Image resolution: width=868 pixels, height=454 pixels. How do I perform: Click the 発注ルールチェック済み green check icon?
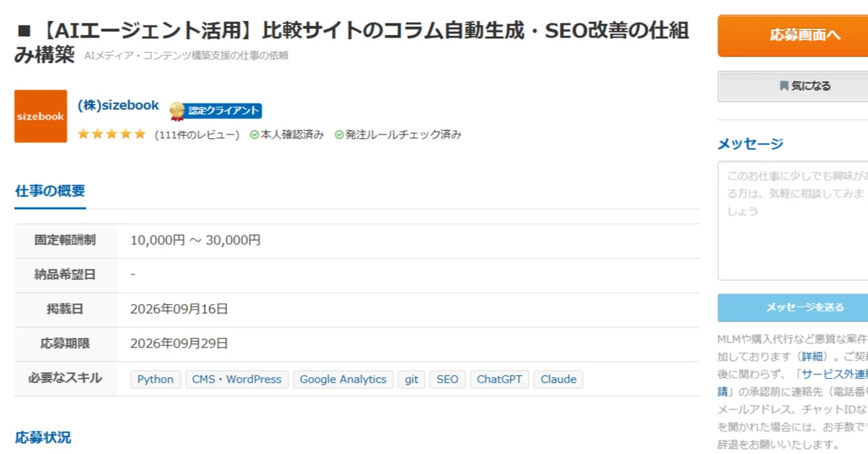[339, 134]
